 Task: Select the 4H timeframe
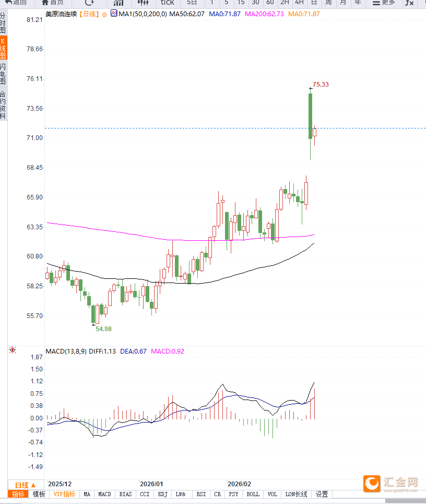[x=300, y=3]
